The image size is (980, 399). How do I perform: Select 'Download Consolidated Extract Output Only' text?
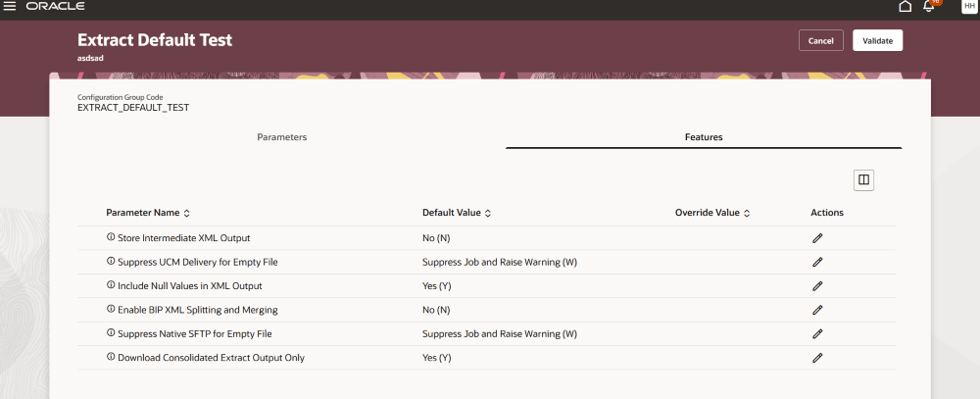tap(212, 358)
